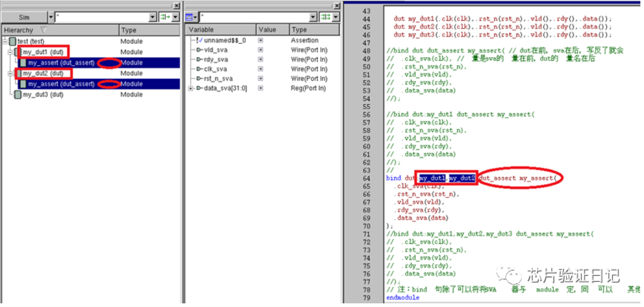Close the hierarchy pane
644x307 pixels.
click(176, 5)
